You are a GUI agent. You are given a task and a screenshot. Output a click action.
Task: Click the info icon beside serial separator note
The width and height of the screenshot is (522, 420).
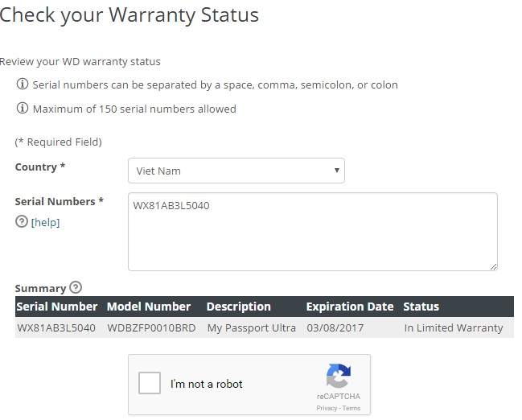click(23, 84)
